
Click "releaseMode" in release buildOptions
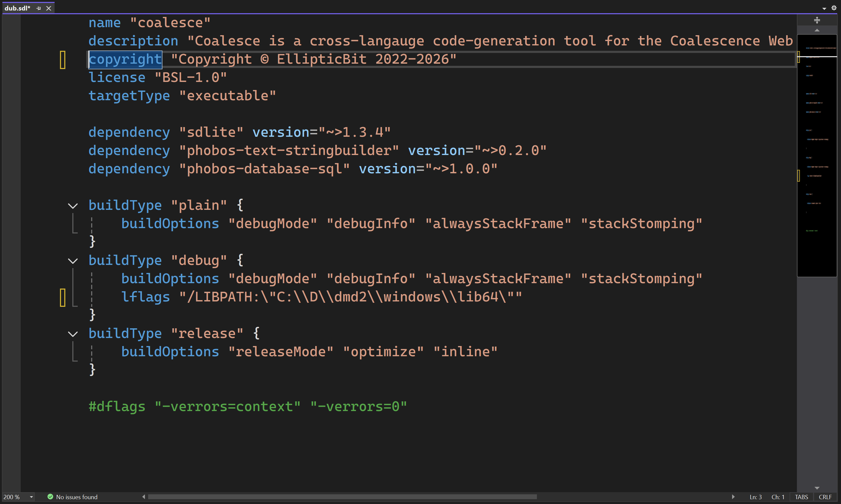[281, 351]
